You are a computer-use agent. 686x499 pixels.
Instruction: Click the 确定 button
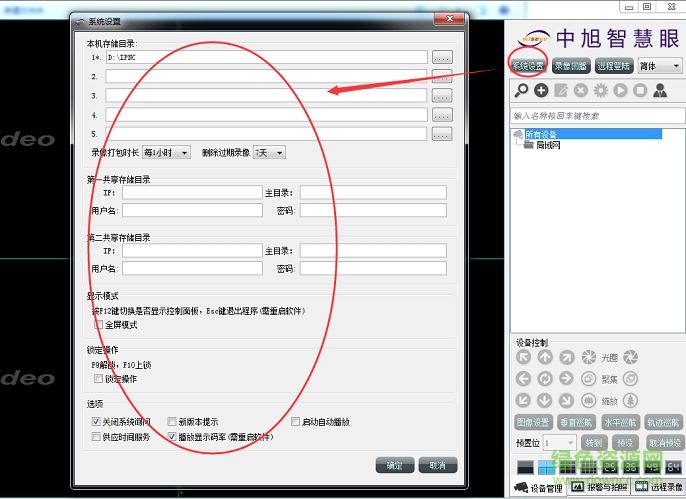[x=394, y=465]
